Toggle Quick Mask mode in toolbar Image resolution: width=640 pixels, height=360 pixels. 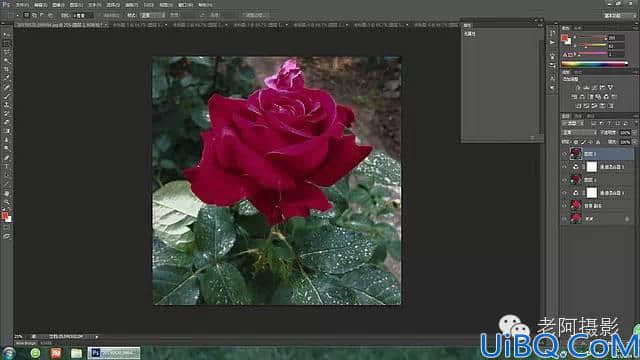coord(6,227)
